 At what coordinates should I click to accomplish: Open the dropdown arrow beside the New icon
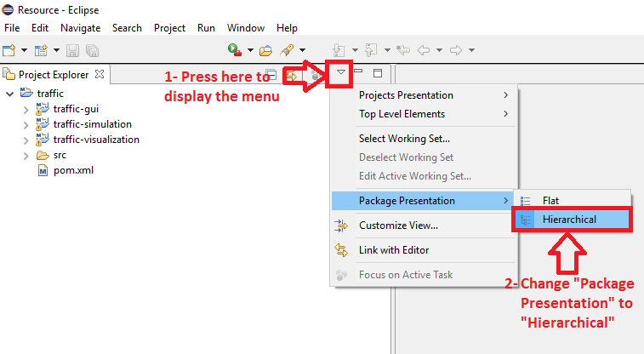tap(24, 50)
